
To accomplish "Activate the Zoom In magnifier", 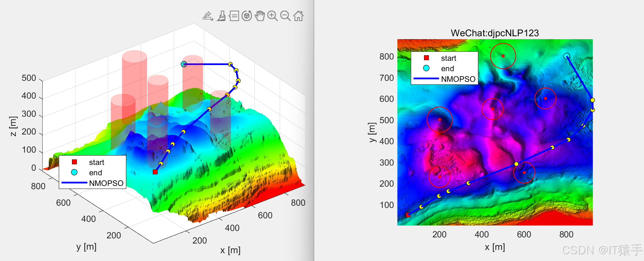I will (272, 16).
